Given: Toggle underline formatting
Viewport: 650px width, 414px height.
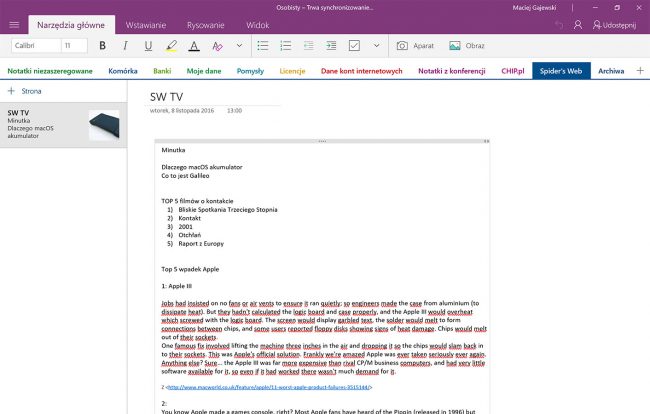Looking at the screenshot, I should [x=148, y=46].
